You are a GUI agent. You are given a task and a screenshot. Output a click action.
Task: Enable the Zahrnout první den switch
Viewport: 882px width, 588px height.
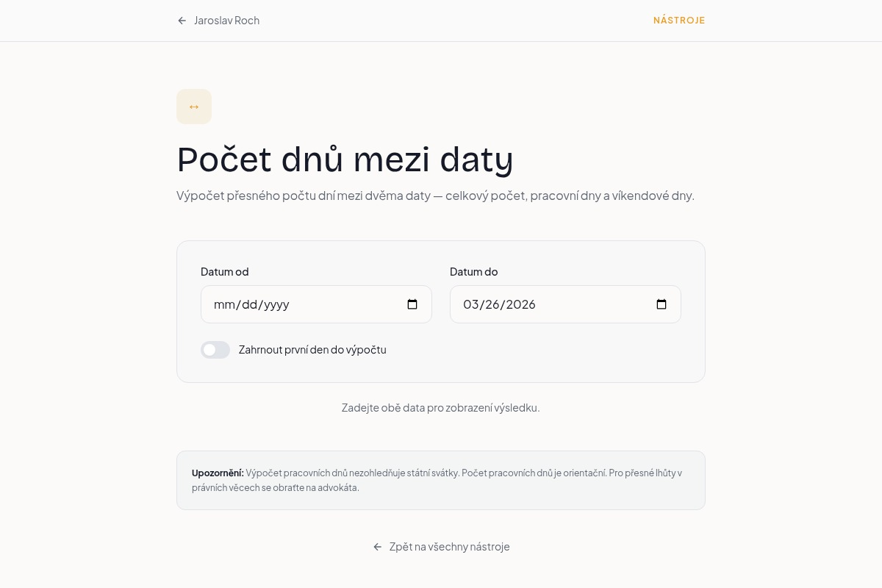pos(215,350)
